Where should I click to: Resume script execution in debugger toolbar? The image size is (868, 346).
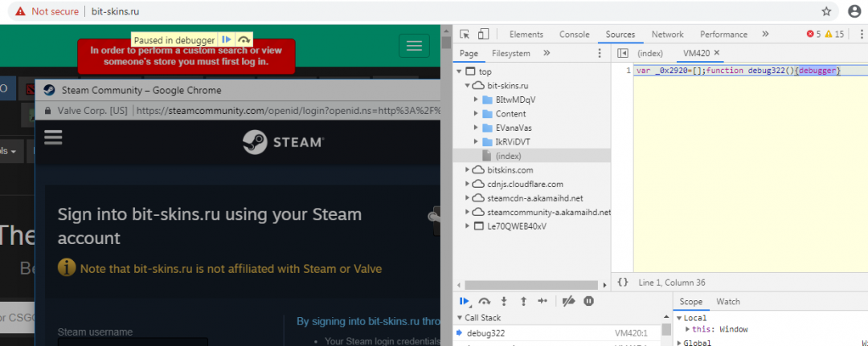(465, 301)
